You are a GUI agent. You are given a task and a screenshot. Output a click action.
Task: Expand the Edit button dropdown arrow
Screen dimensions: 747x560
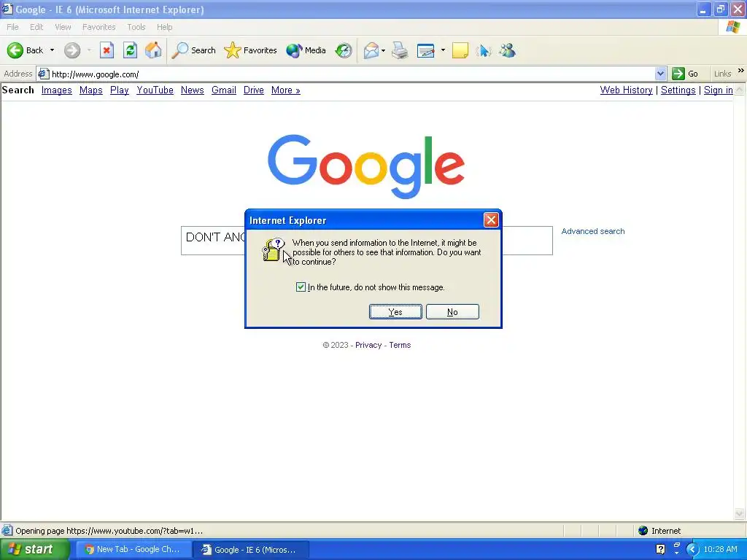pos(443,50)
